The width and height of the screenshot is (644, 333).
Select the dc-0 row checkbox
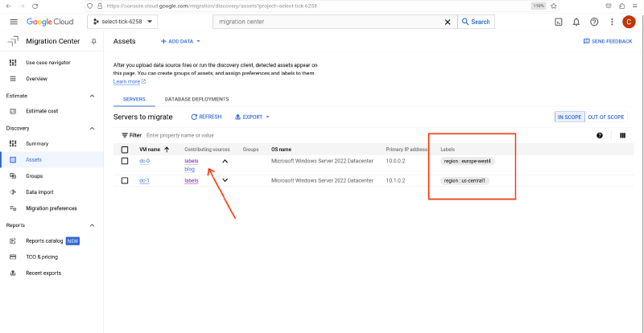(x=125, y=161)
